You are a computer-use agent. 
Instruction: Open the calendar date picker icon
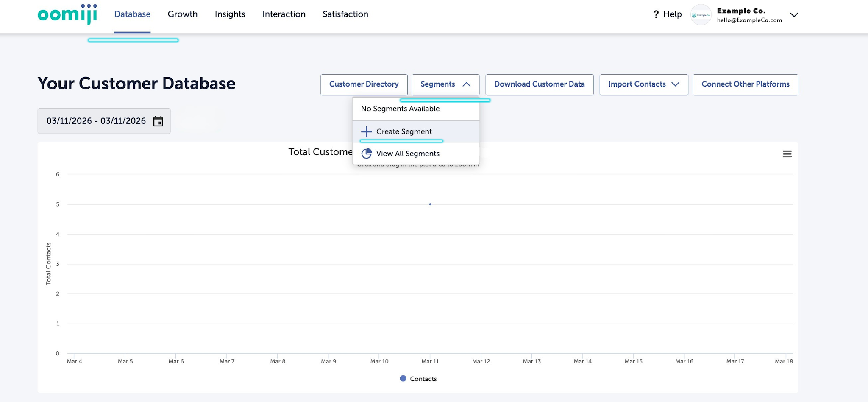[158, 121]
